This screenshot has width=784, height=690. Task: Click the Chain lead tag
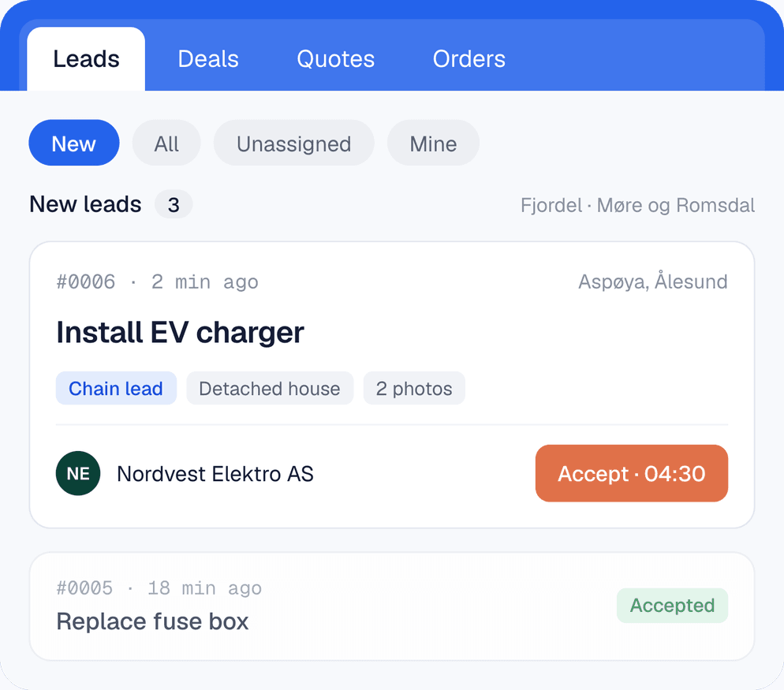click(x=116, y=389)
